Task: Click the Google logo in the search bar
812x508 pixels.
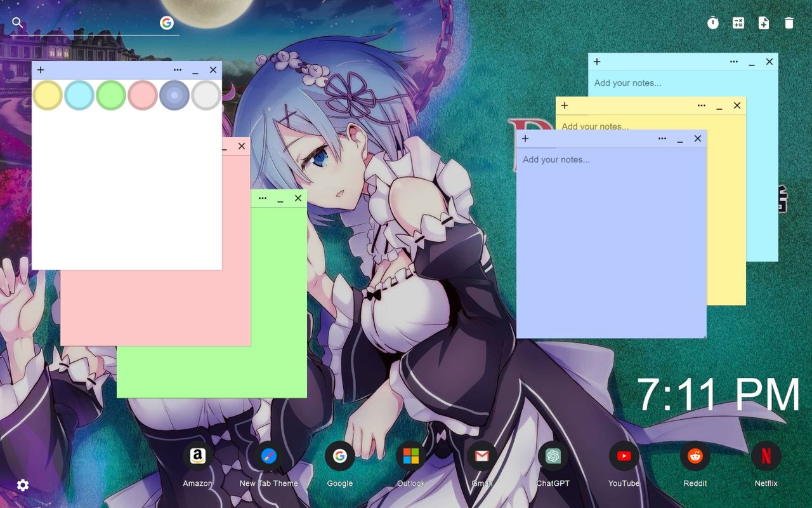Action: [x=167, y=23]
